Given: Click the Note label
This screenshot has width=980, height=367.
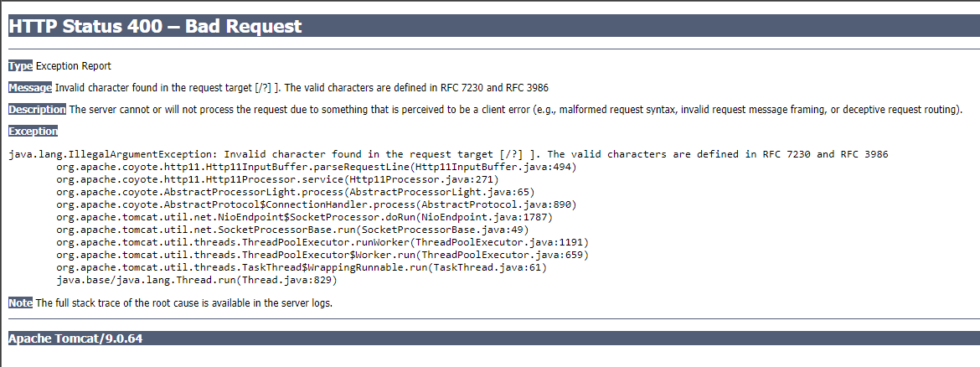Looking at the screenshot, I should click(x=20, y=302).
